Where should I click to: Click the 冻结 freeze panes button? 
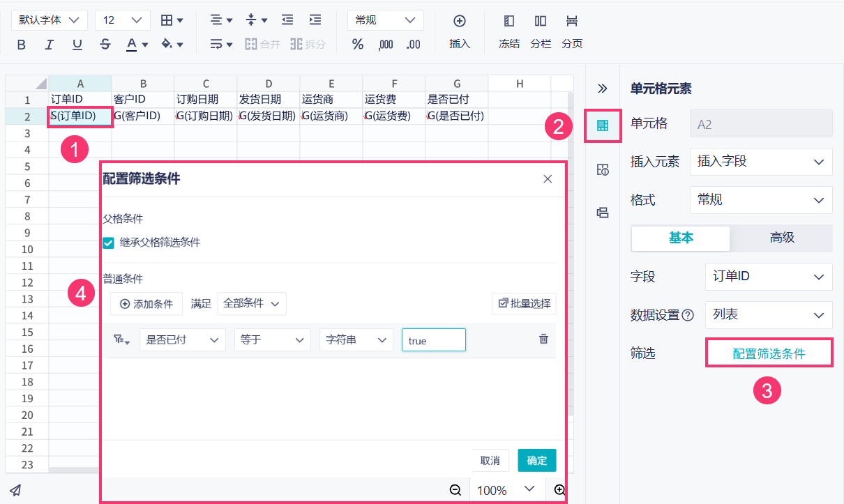coord(509,31)
